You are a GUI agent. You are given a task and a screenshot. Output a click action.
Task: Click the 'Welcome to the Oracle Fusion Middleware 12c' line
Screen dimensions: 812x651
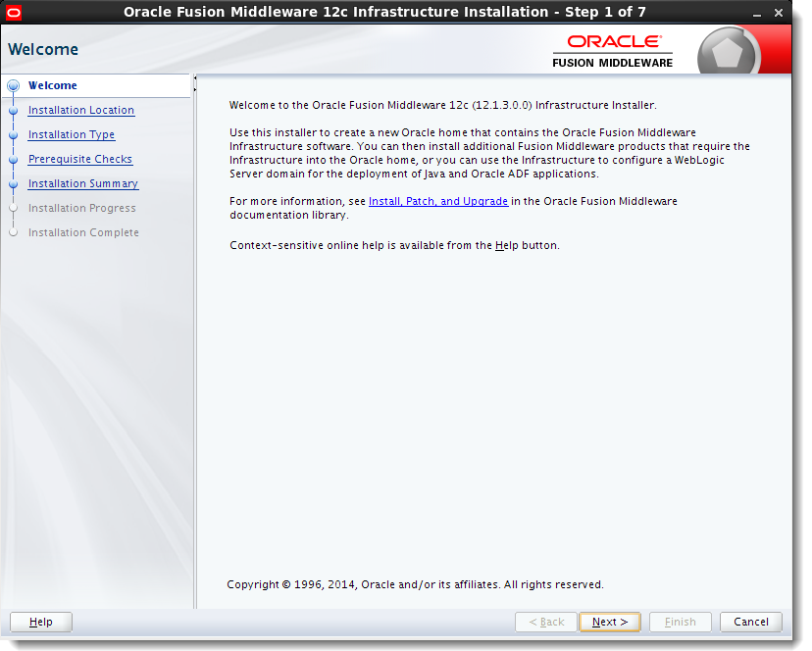442,105
